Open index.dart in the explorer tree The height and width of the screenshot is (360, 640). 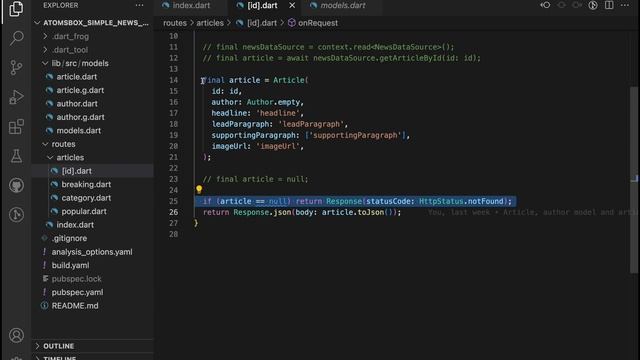92,225
